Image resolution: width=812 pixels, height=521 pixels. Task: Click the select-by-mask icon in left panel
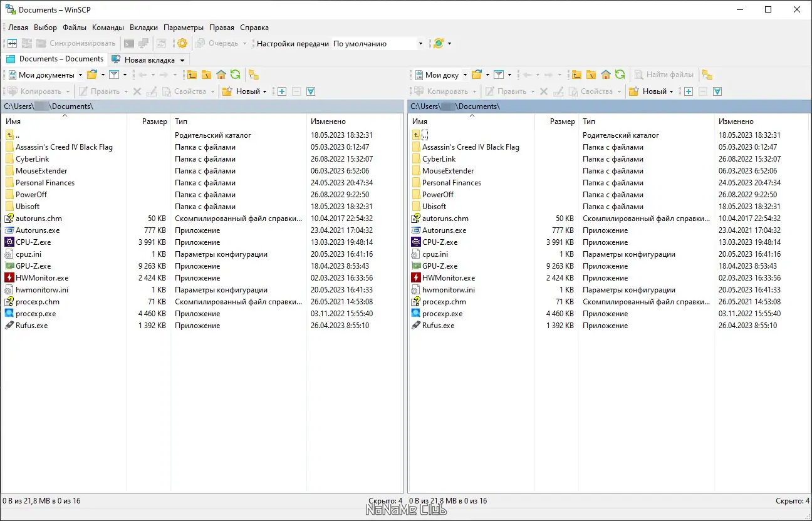[311, 91]
